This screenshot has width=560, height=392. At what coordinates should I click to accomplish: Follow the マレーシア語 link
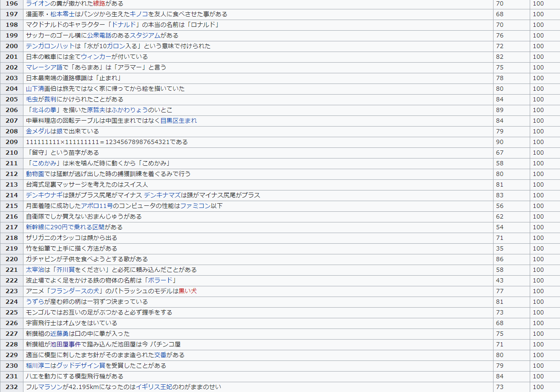tap(44, 67)
